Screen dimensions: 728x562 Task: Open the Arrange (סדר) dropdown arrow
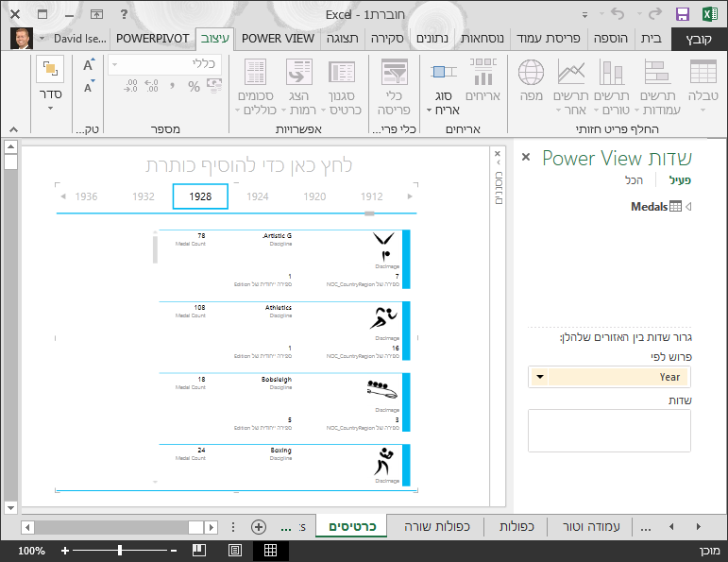tap(50, 109)
